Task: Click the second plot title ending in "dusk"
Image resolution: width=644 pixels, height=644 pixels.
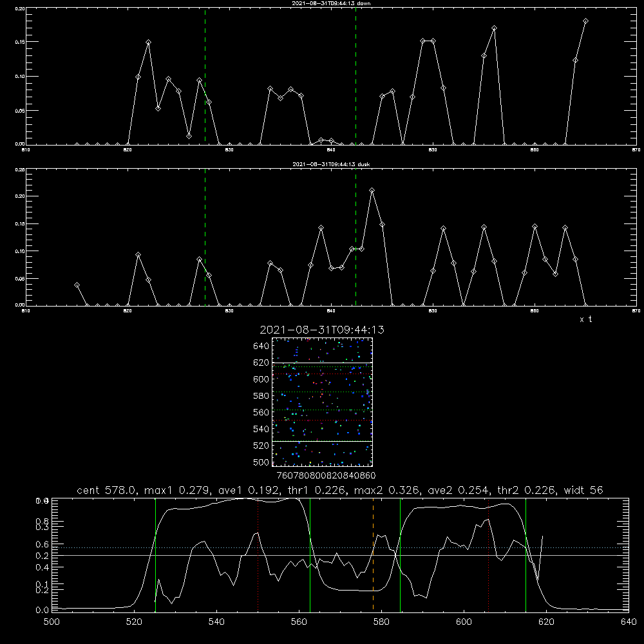Action: 331,164
